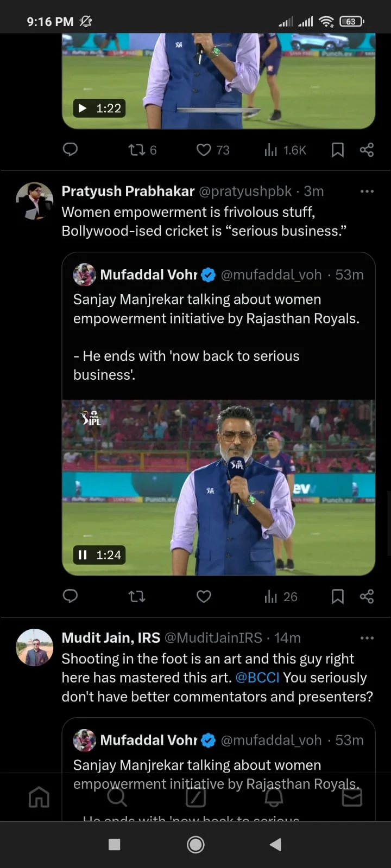Pause the video at 1:24
Viewport: 391px width, 868px height.
click(x=83, y=554)
